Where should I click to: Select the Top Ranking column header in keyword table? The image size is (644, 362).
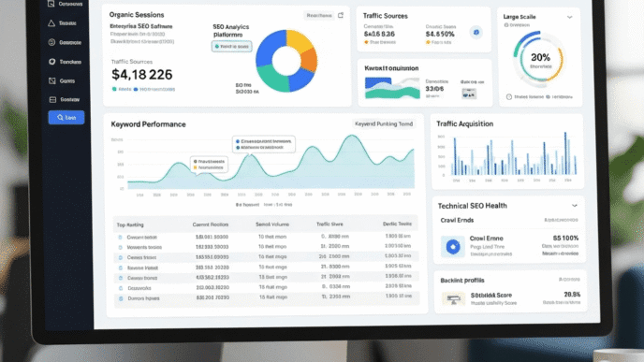(130, 224)
